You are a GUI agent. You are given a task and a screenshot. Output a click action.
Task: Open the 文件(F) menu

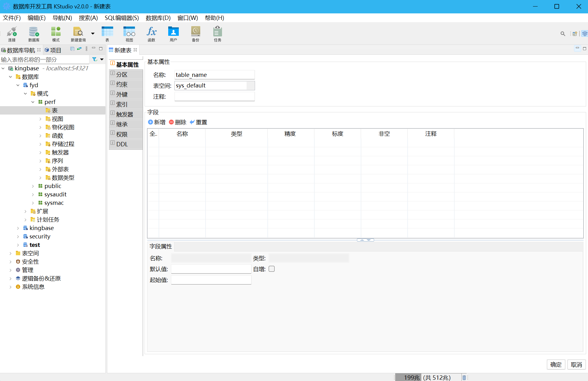pos(12,18)
